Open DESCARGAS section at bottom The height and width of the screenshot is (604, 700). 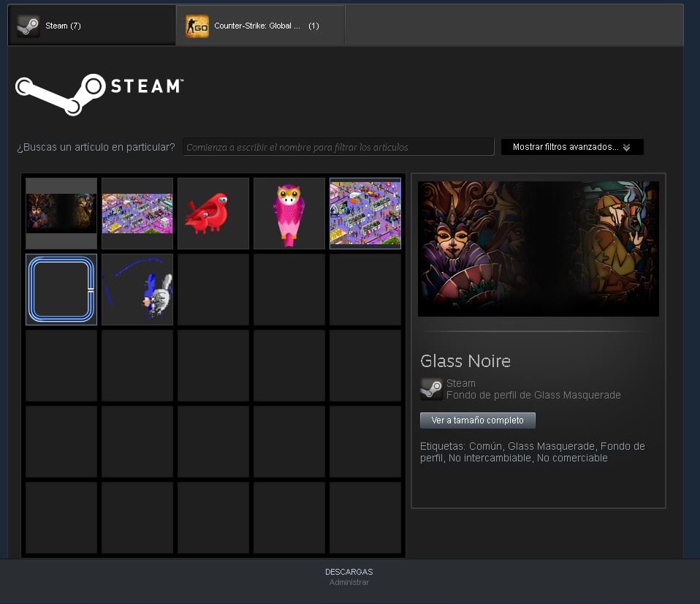pyautogui.click(x=349, y=572)
